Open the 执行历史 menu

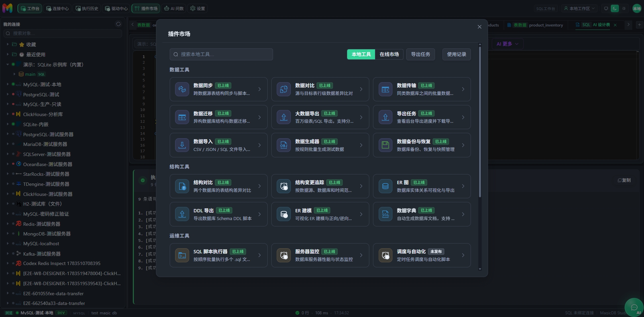[x=87, y=8]
